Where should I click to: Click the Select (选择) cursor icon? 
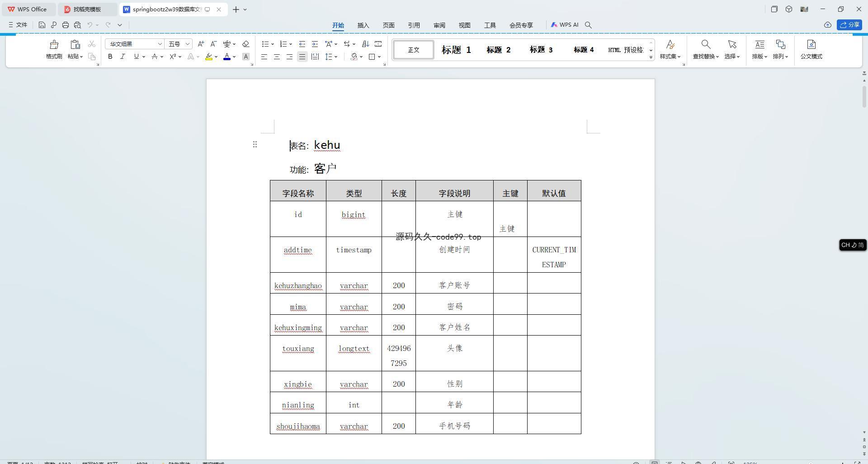pyautogui.click(x=732, y=44)
